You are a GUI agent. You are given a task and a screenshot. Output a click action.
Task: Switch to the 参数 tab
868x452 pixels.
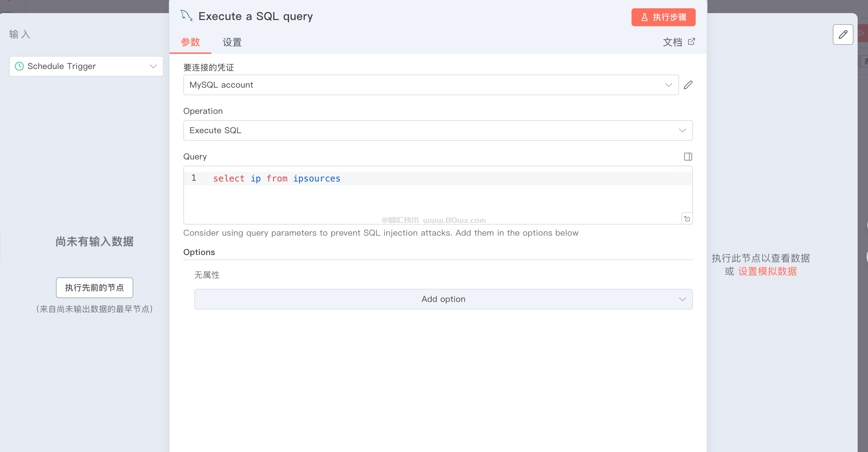coord(190,42)
